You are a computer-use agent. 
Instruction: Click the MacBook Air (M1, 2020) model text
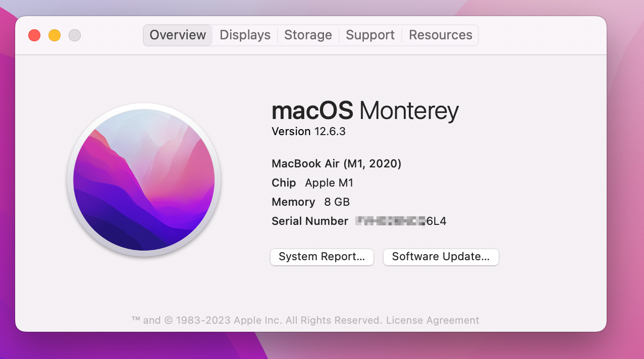(336, 163)
